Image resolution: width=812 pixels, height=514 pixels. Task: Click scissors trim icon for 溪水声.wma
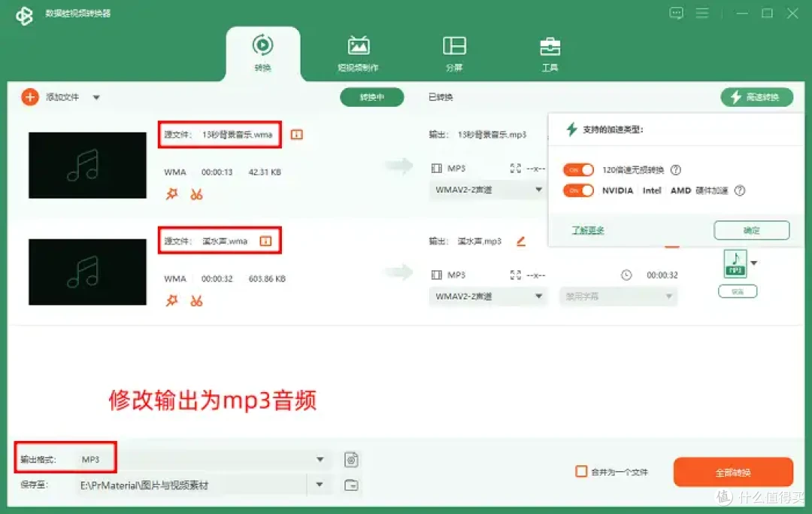click(196, 300)
